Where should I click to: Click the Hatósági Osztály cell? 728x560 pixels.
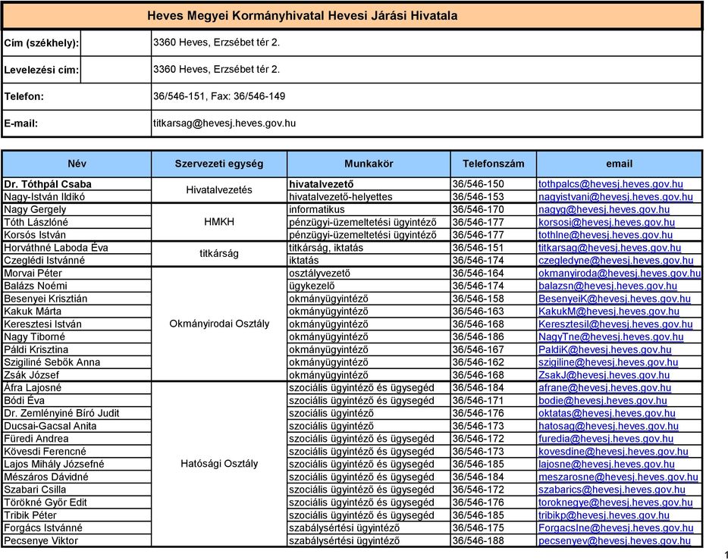coord(219,464)
